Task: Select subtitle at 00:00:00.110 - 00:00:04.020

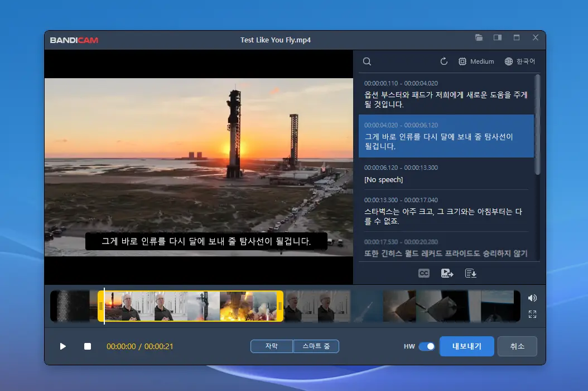Action: click(446, 94)
